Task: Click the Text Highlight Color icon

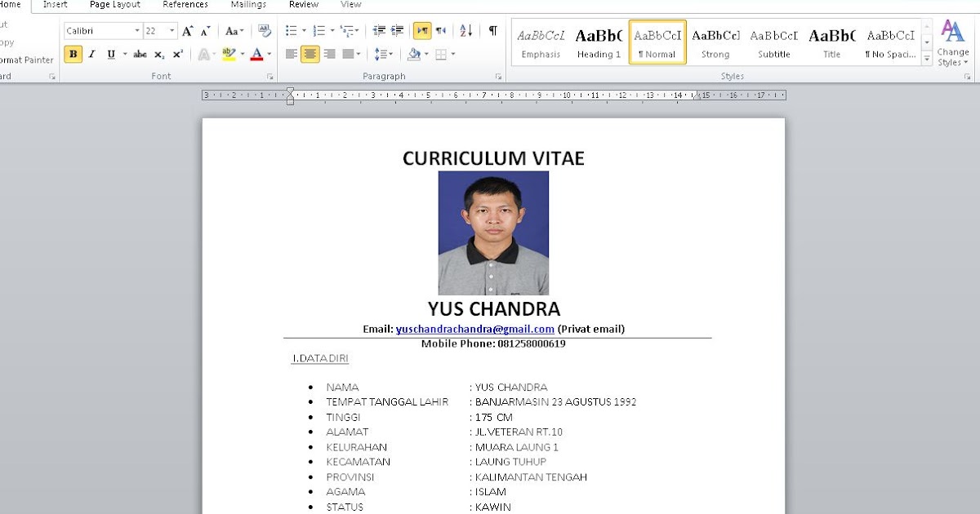Action: tap(229, 54)
